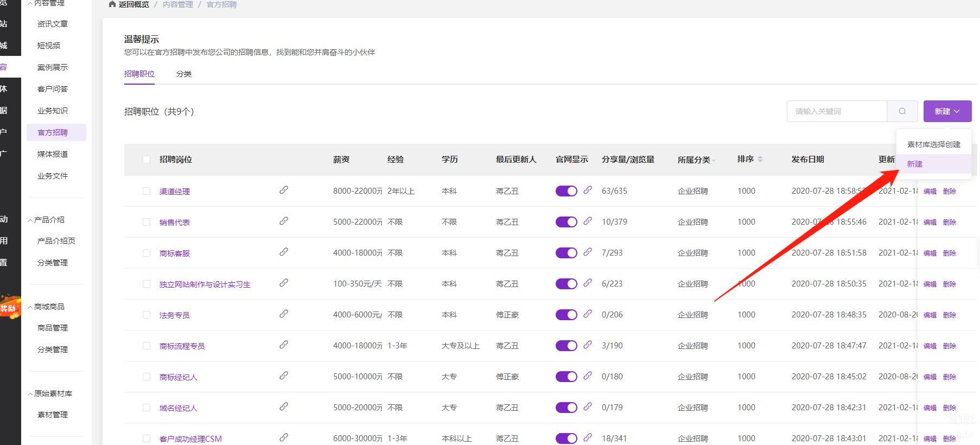Collapse the 内容管理 sidebar section
980x445 pixels.
30,3
